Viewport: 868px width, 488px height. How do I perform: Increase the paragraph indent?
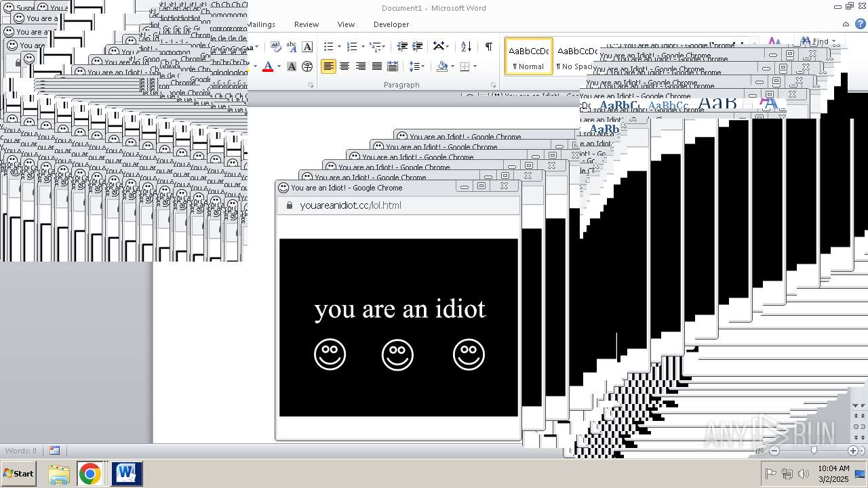[x=418, y=47]
